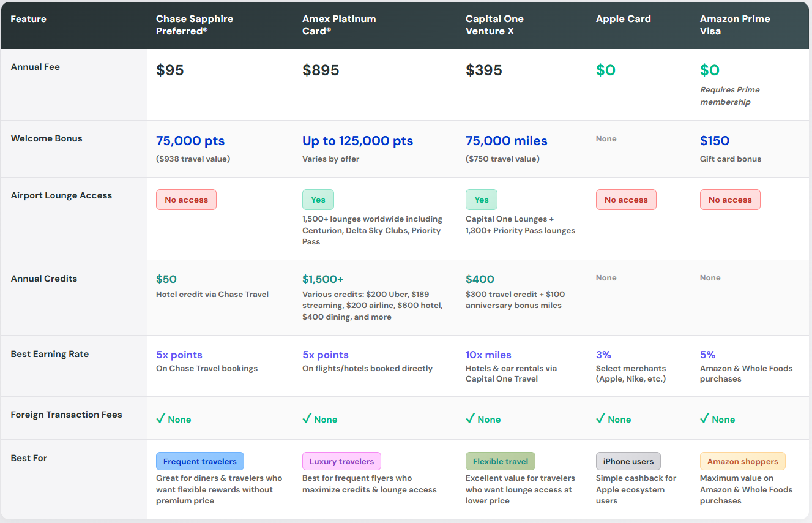Click the Up to 125,000 pts bonus
The image size is (812, 523).
(x=357, y=141)
